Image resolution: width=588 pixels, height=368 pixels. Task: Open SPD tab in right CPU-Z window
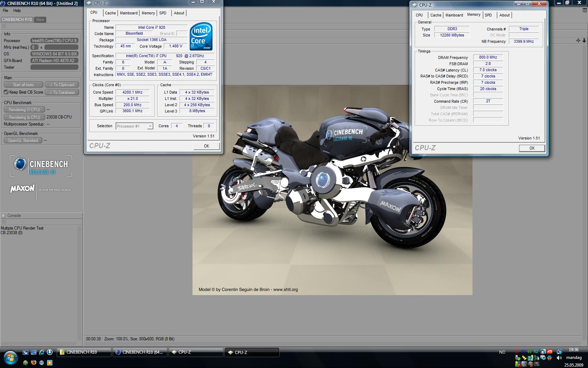coord(488,15)
